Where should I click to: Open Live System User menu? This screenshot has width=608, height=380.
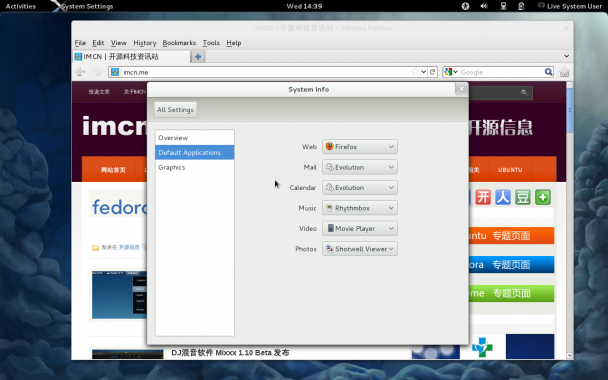coord(570,6)
